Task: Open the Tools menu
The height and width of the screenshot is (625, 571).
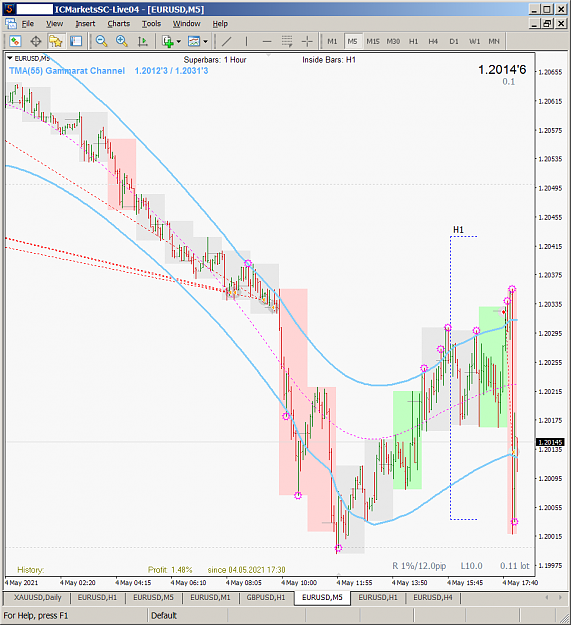Action: point(151,24)
